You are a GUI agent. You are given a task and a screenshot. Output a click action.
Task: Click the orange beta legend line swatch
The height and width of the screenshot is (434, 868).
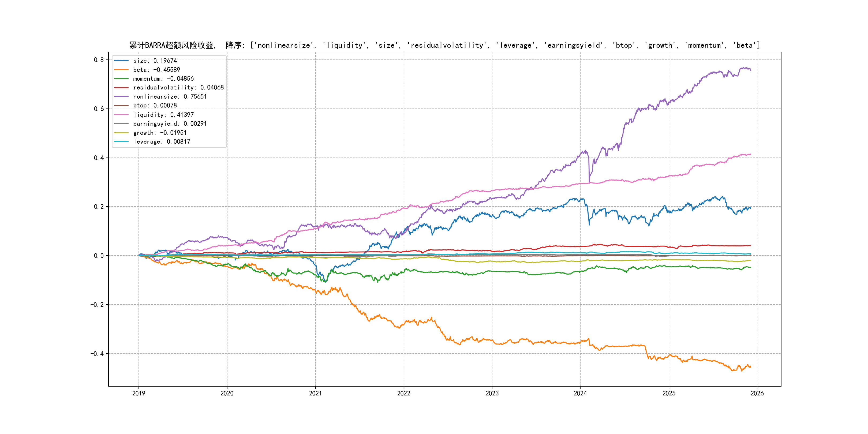[x=121, y=70]
